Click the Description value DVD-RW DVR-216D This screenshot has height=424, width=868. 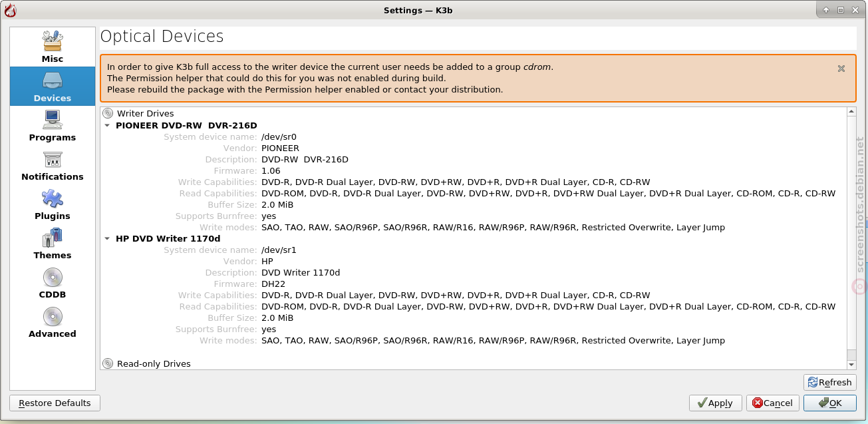pos(305,160)
